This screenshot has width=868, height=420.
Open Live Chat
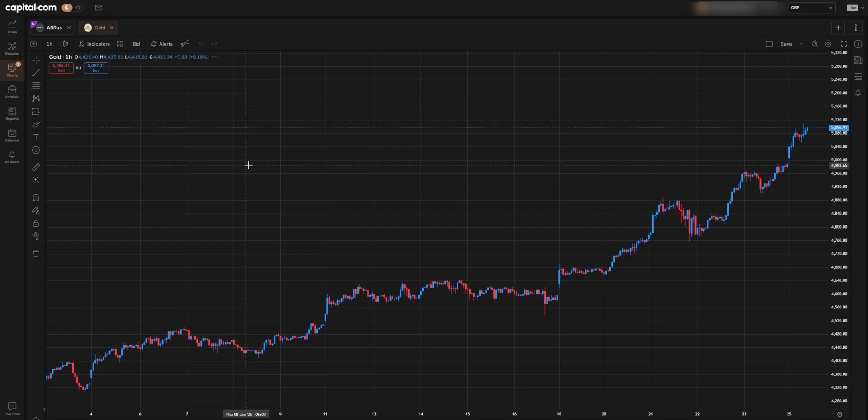point(12,409)
